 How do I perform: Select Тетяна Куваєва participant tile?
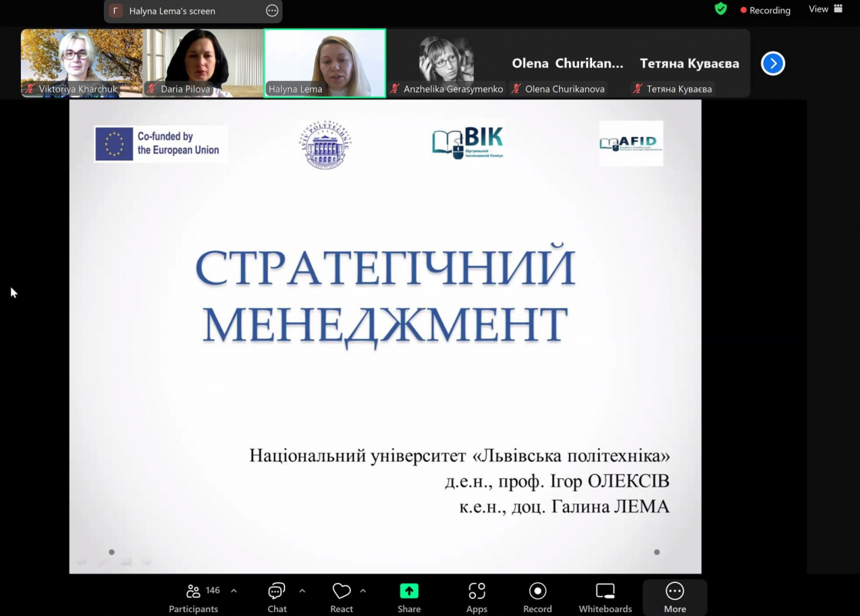click(689, 63)
